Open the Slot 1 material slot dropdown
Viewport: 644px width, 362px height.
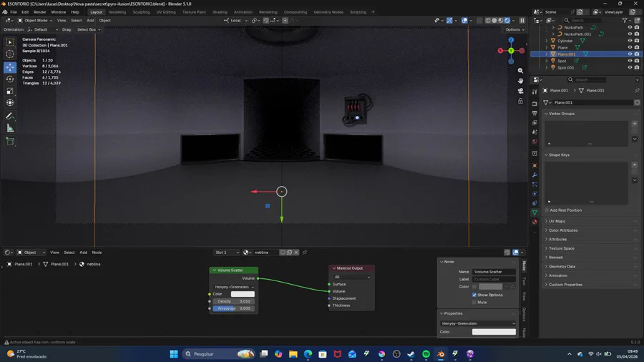pyautogui.click(x=227, y=253)
